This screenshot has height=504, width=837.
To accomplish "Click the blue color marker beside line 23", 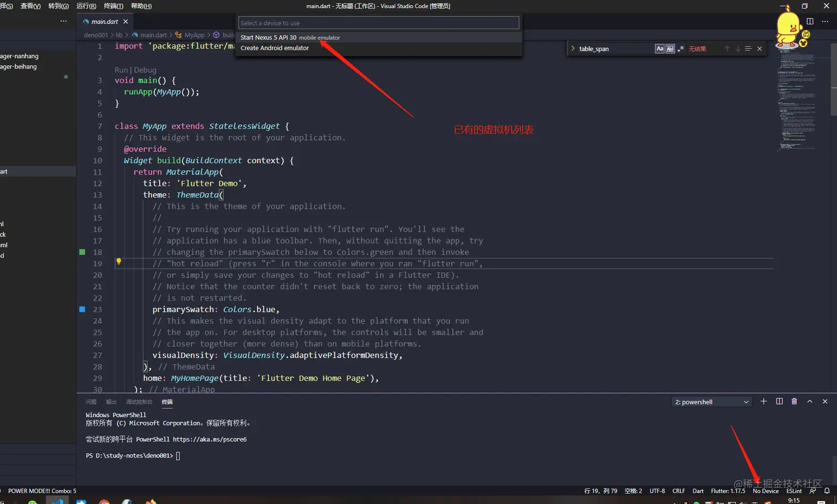I will (82, 309).
